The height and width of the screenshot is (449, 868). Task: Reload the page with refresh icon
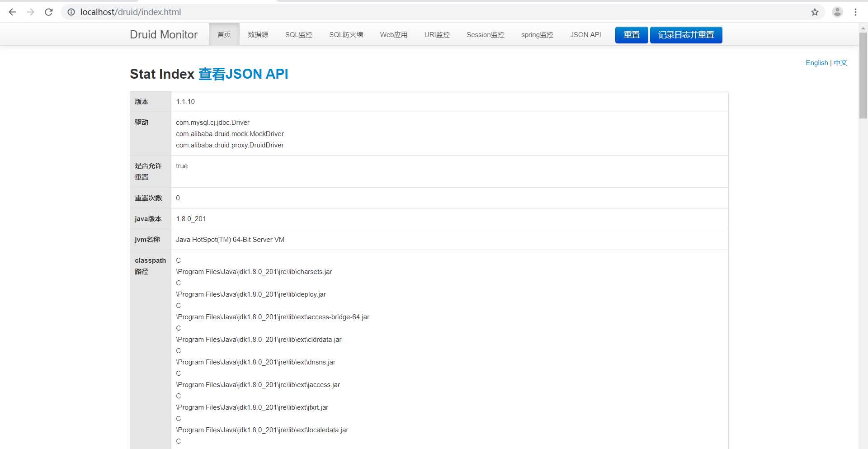point(49,12)
